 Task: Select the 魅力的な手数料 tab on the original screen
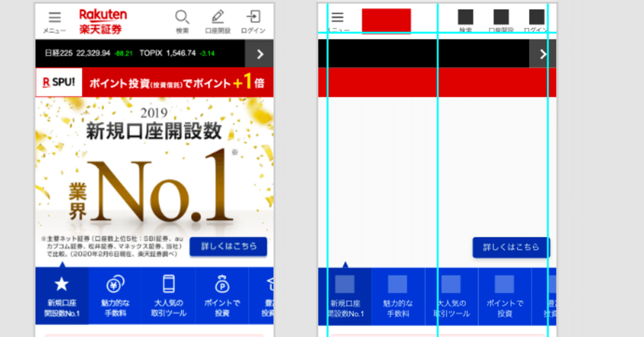[x=115, y=296]
